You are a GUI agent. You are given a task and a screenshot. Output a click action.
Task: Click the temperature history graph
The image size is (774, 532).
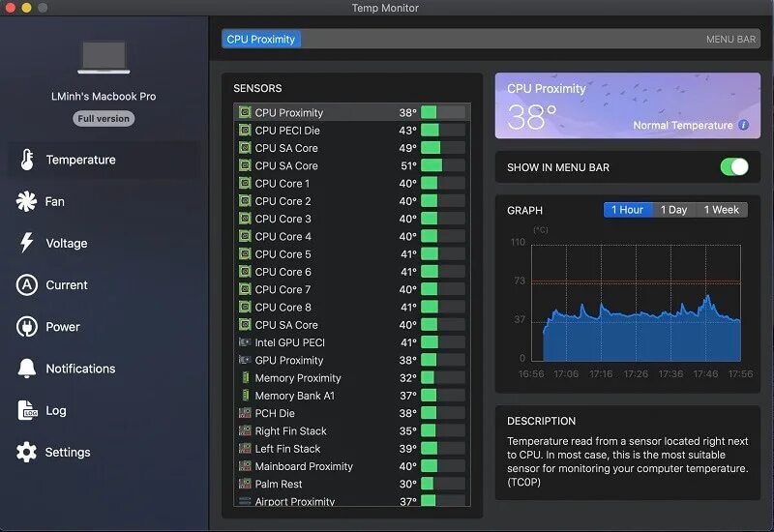pos(636,302)
